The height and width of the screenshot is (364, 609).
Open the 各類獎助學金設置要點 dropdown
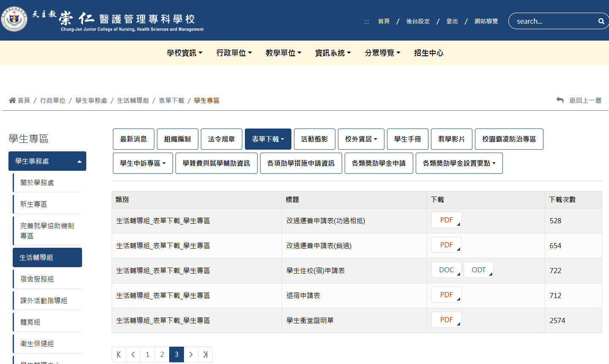[459, 163]
